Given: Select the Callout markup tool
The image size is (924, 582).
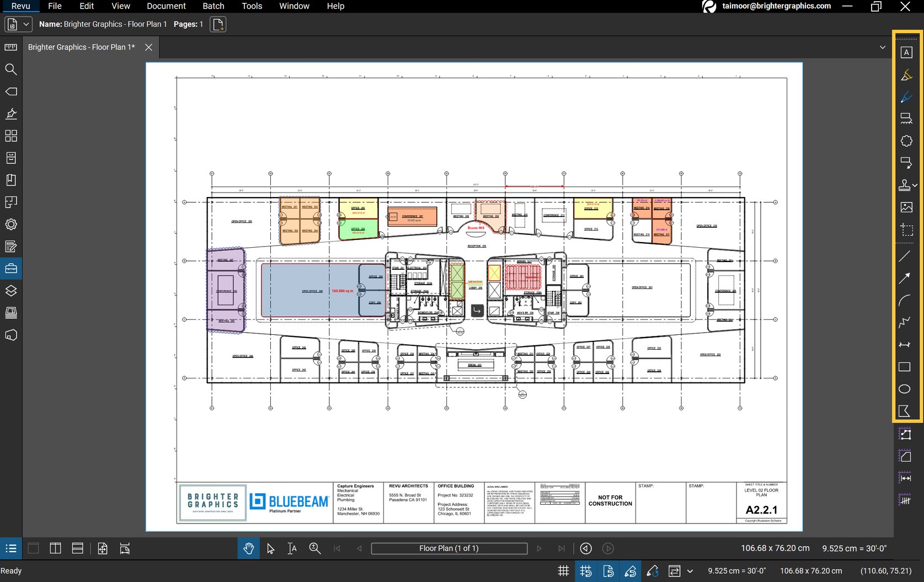Looking at the screenshot, I should [x=906, y=163].
